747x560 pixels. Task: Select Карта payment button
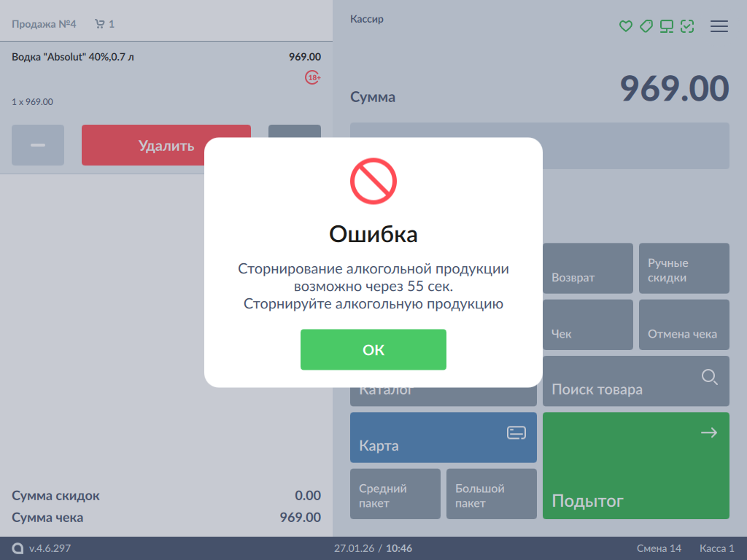443,437
